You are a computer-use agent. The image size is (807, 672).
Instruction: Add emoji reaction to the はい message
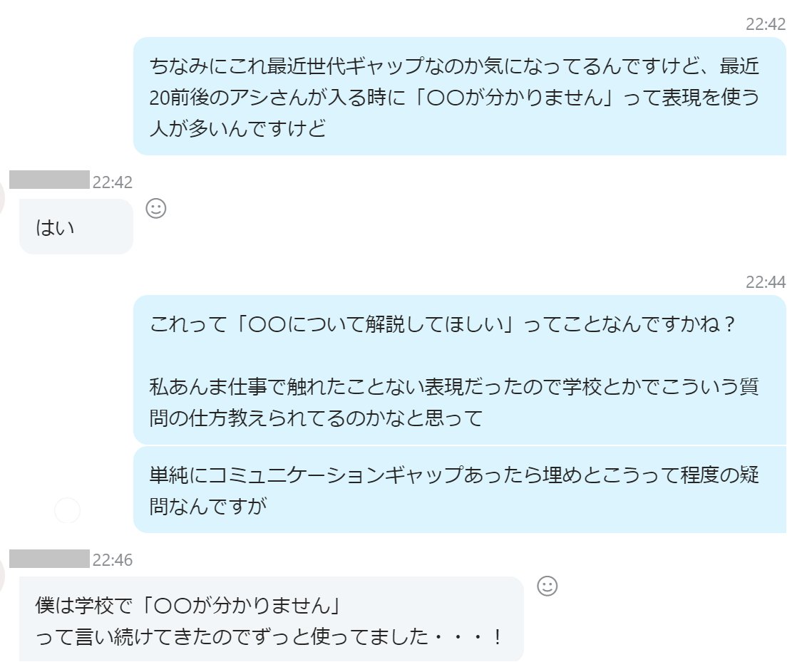156,208
